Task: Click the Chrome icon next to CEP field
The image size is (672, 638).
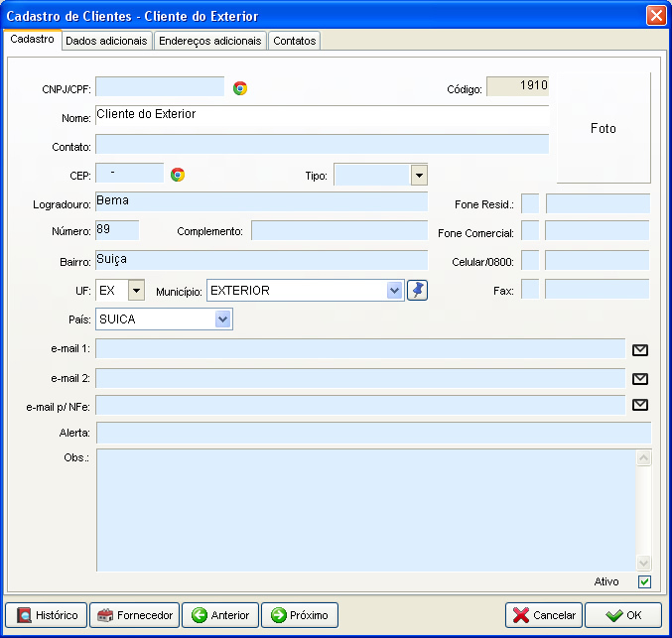Action: pyautogui.click(x=178, y=175)
